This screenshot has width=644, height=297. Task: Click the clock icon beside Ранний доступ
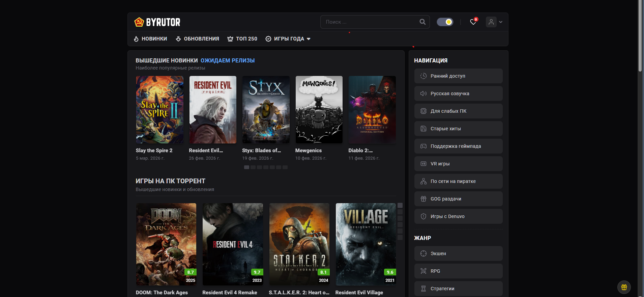[x=423, y=76]
